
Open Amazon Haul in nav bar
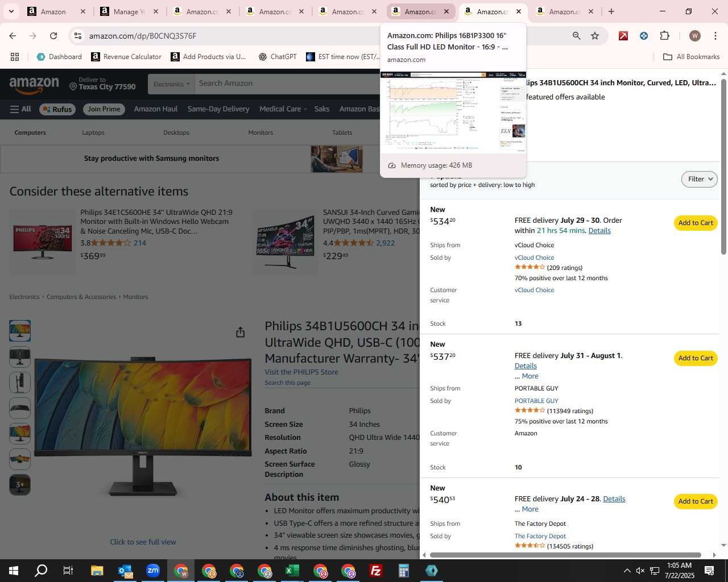pyautogui.click(x=156, y=109)
